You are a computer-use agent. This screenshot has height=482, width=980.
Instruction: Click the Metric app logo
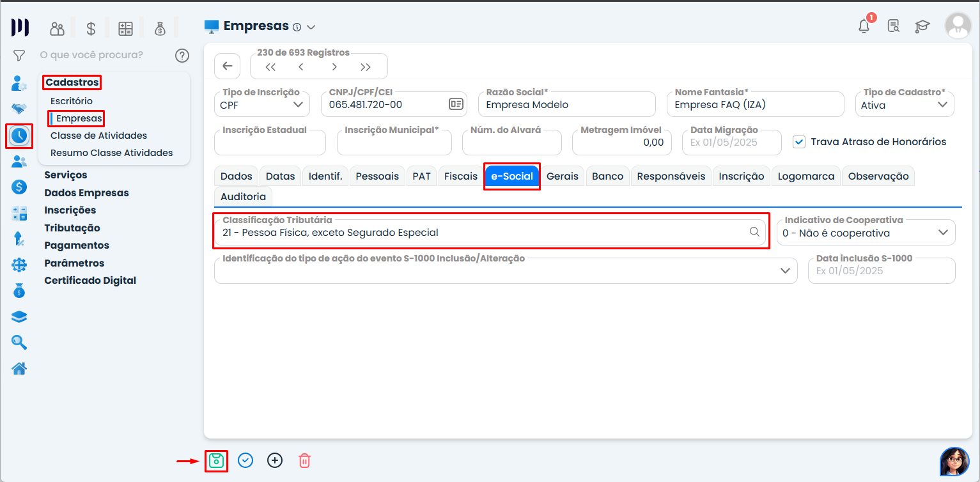point(20,27)
